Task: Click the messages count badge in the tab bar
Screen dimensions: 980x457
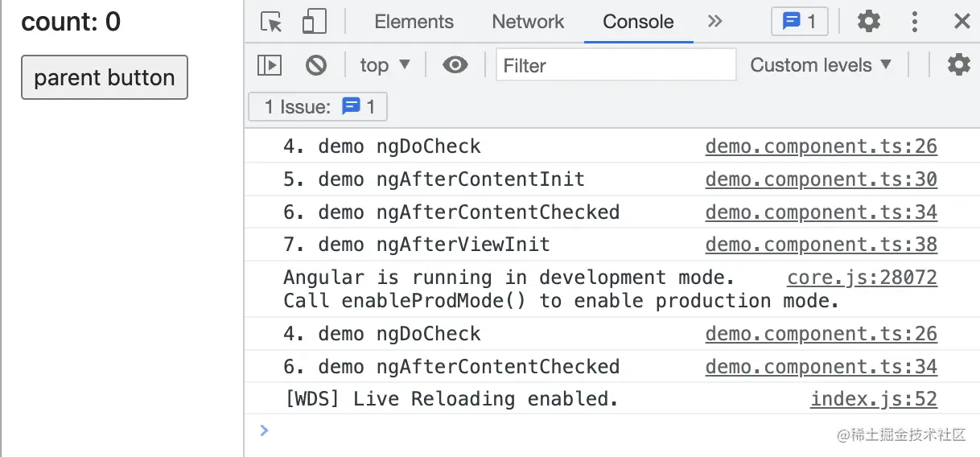Action: [x=799, y=22]
